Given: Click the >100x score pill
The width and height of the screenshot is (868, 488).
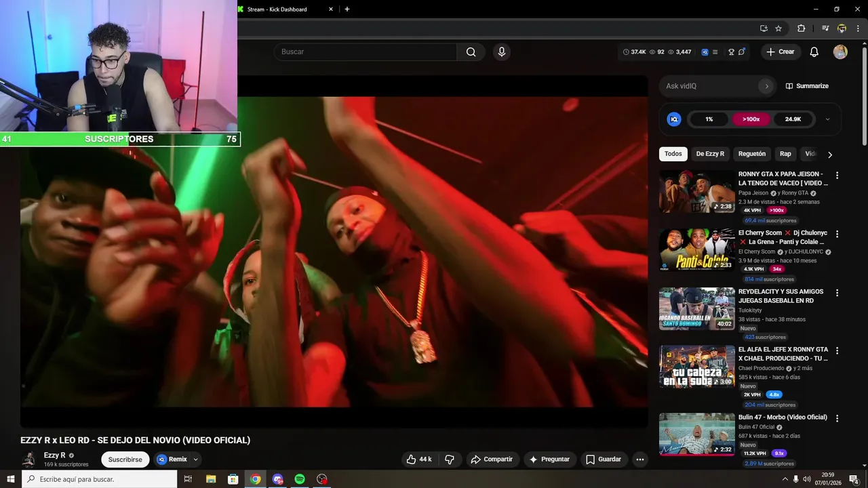Looking at the screenshot, I should click(751, 119).
